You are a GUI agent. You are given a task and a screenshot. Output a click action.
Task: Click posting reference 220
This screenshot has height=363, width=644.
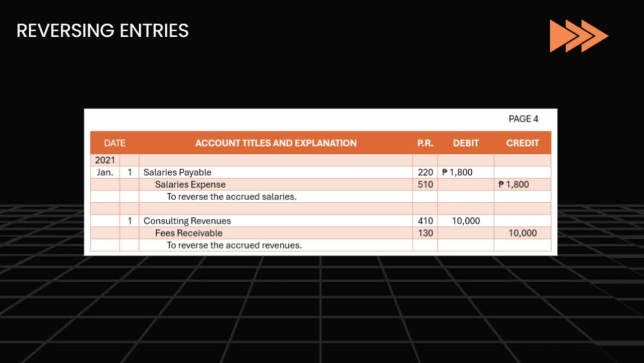[x=425, y=172]
